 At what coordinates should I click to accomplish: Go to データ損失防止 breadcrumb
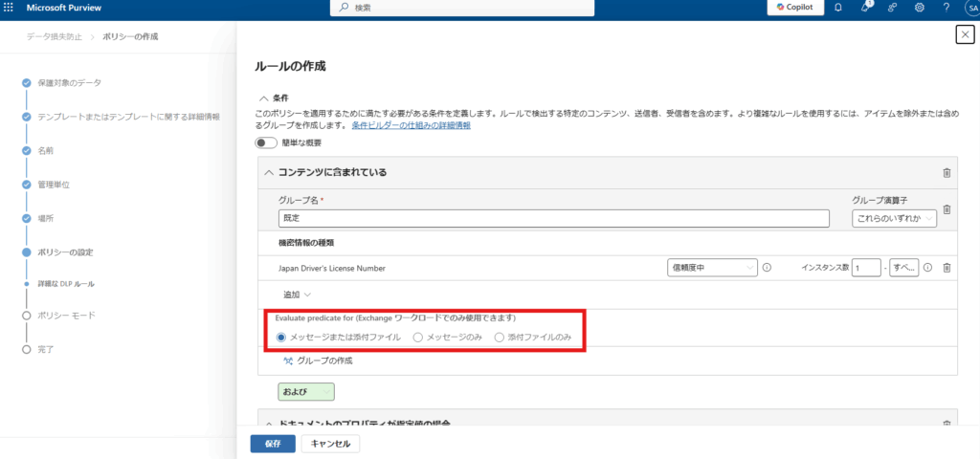54,36
